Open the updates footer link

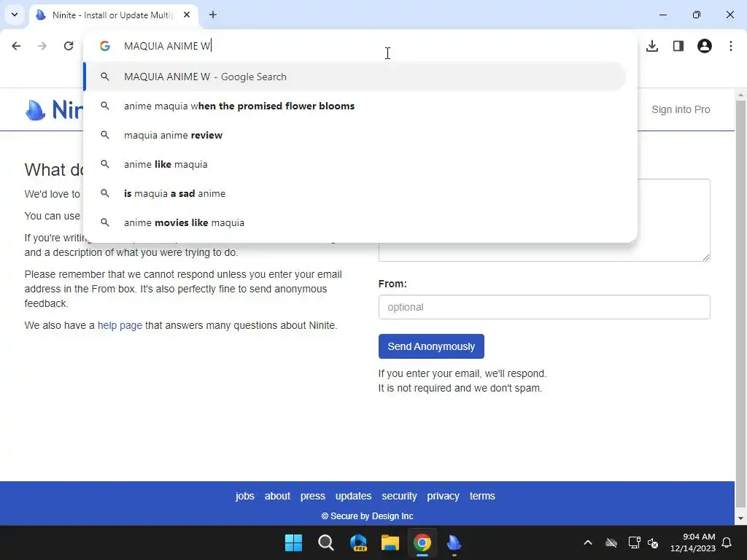(x=353, y=496)
